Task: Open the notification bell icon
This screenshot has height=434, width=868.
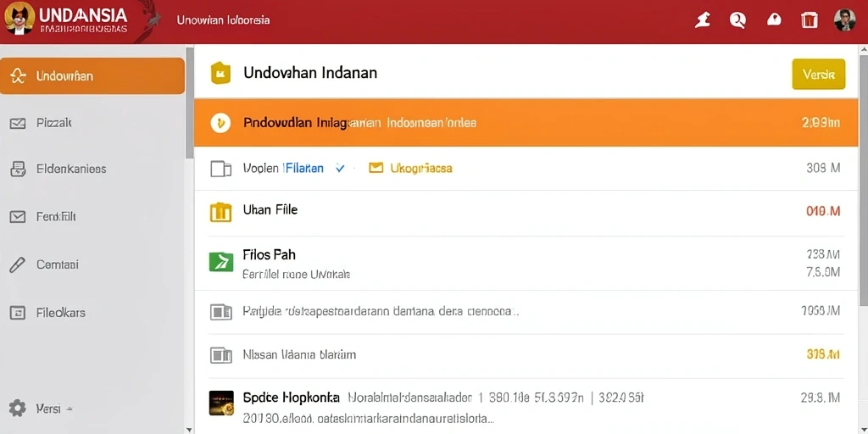Action: [x=773, y=20]
